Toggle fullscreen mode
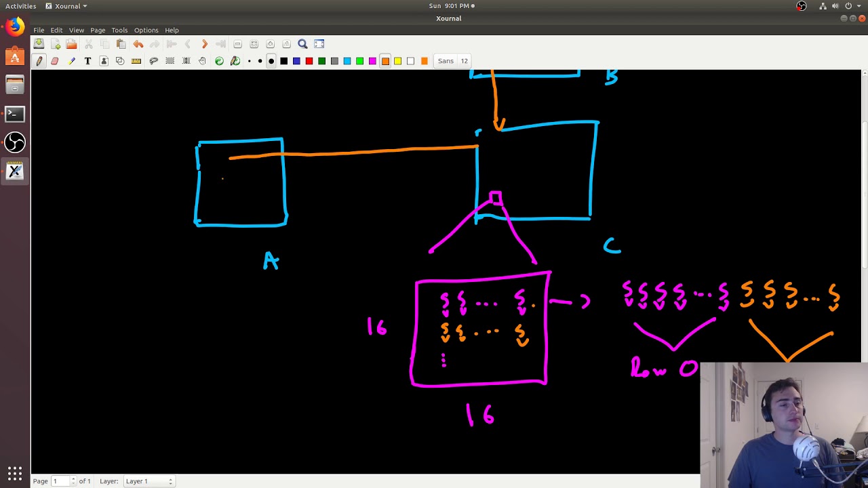 pos(319,44)
